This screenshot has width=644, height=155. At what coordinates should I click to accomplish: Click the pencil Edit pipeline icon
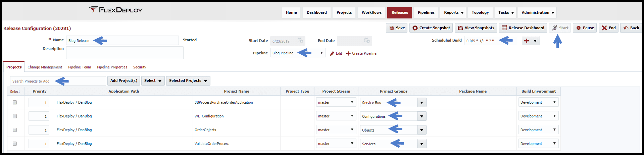[332, 53]
